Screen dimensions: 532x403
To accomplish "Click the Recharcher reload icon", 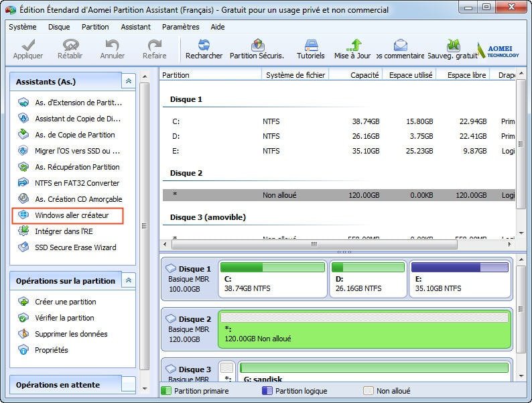I will (x=204, y=44).
